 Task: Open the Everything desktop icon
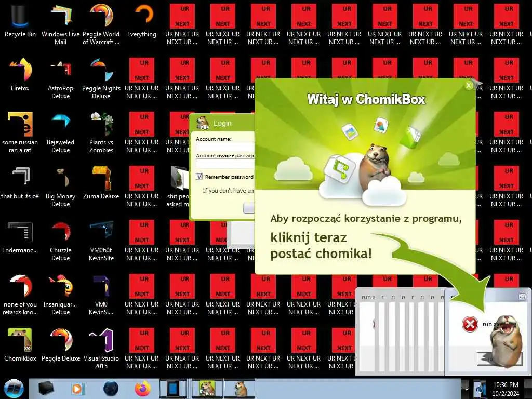pyautogui.click(x=142, y=20)
